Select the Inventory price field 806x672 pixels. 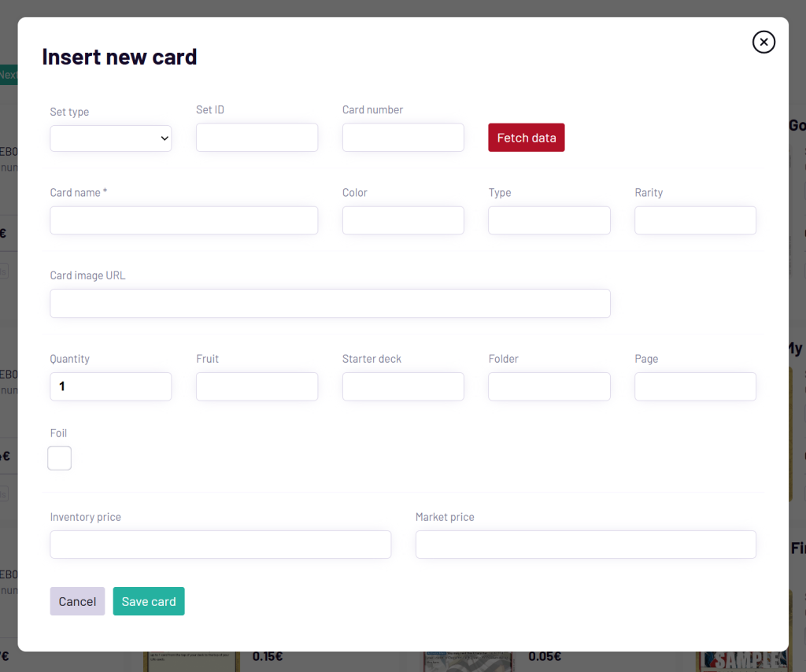(x=220, y=544)
